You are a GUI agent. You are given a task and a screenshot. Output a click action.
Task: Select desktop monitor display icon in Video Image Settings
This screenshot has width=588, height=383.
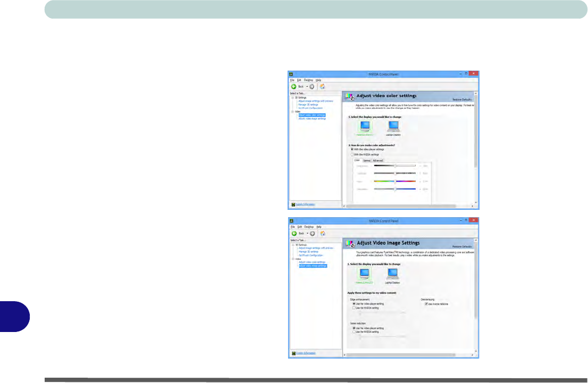[x=364, y=274]
